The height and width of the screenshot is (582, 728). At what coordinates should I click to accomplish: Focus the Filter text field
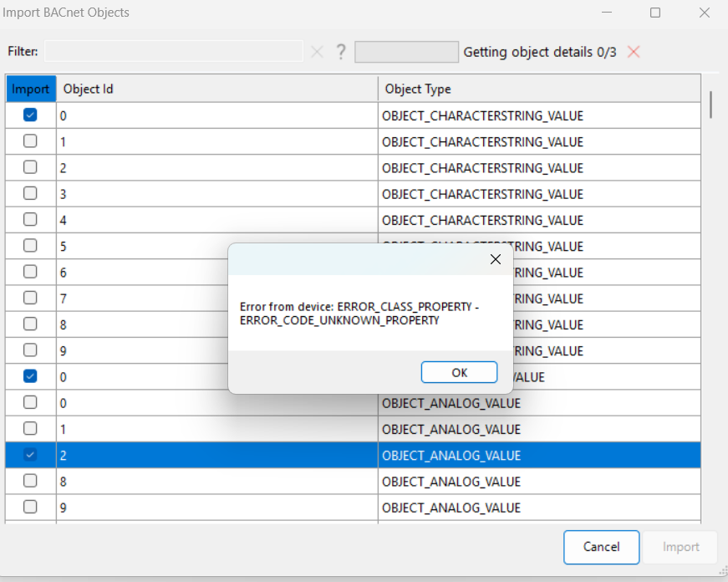pos(173,52)
